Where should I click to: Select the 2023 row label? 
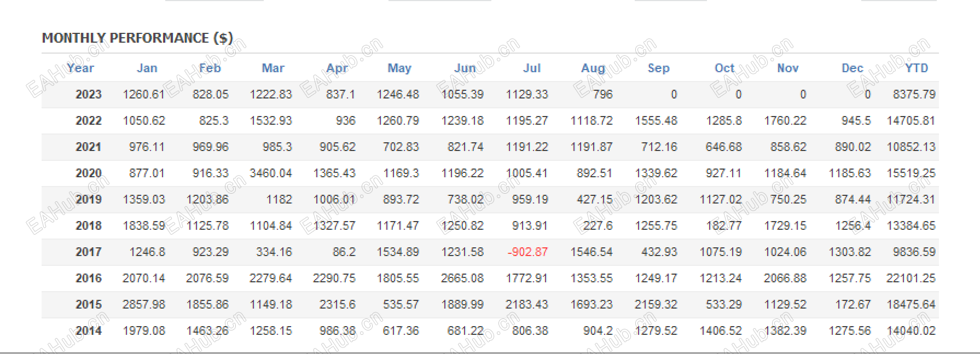coord(89,94)
